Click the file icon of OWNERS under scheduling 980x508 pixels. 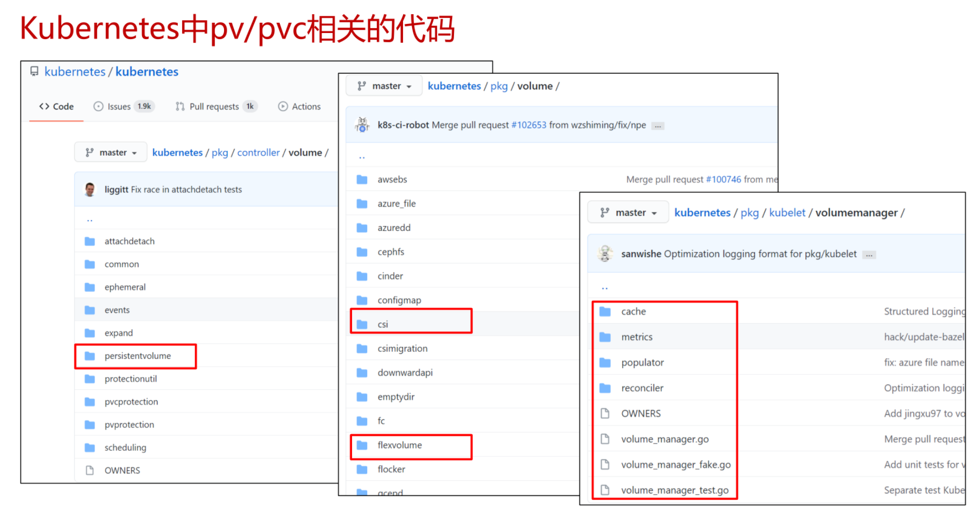tap(90, 471)
